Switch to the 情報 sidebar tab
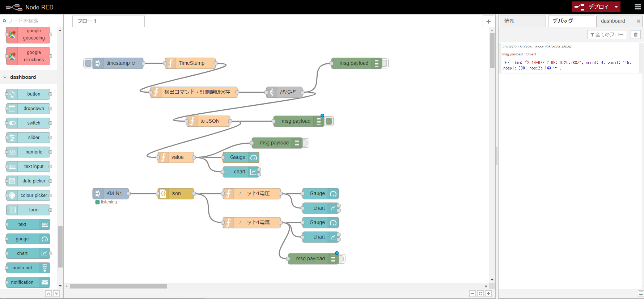Viewport: 644px width, 299px height. (522, 21)
